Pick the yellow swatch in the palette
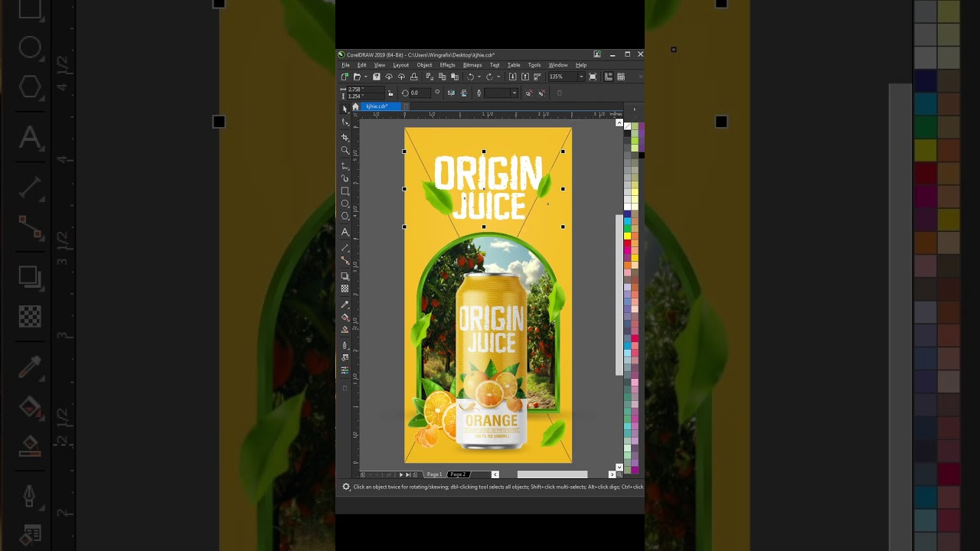The width and height of the screenshot is (980, 551). point(627,235)
